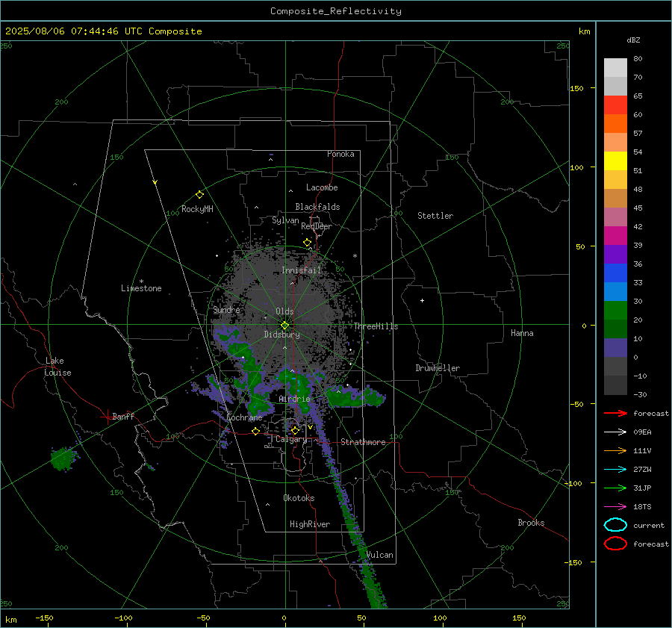Click the white plus marker west of Hanna
Screen dimensions: 672x628
pyautogui.click(x=422, y=300)
